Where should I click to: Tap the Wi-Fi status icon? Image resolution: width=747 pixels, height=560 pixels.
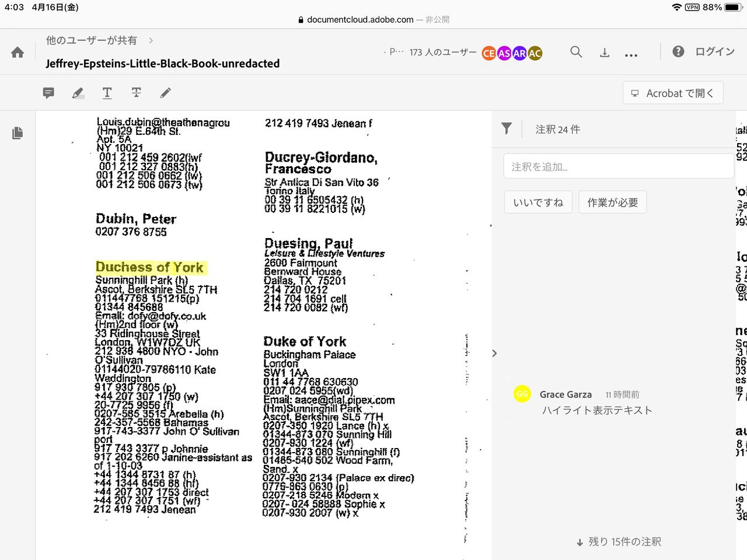click(677, 7)
